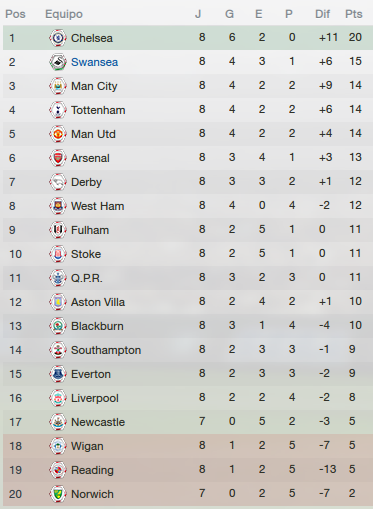This screenshot has width=373, height=509.
Task: Select the Reading row in relegation zone
Action: coord(188,470)
